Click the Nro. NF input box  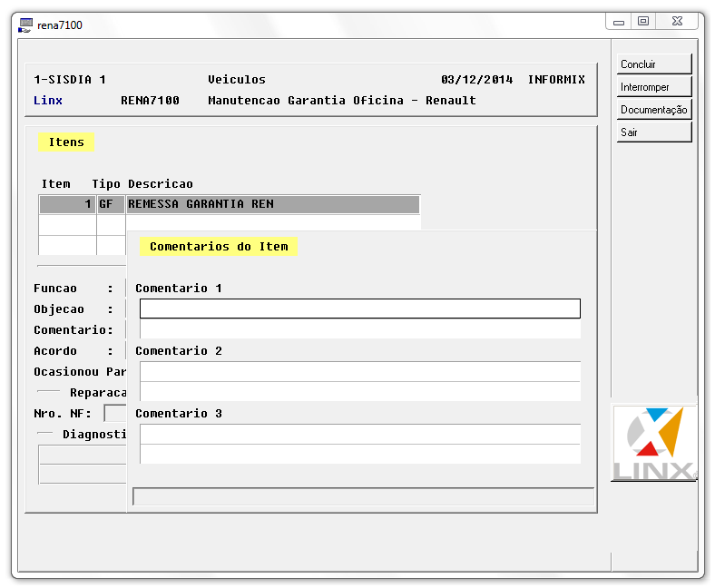coord(115,413)
